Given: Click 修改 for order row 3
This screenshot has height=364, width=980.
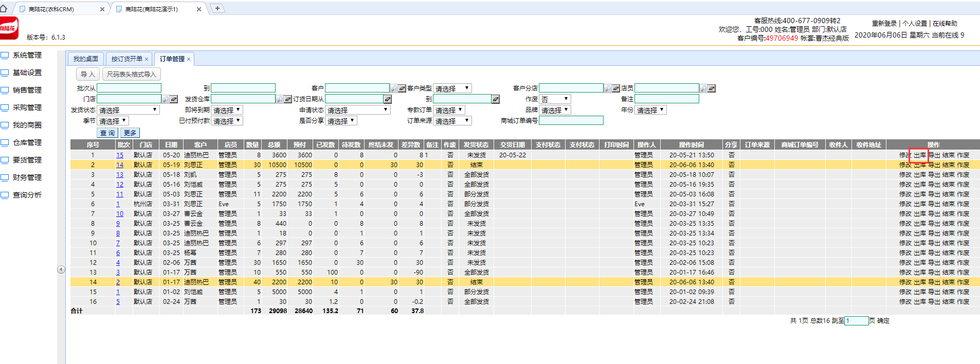Looking at the screenshot, I should 905,174.
